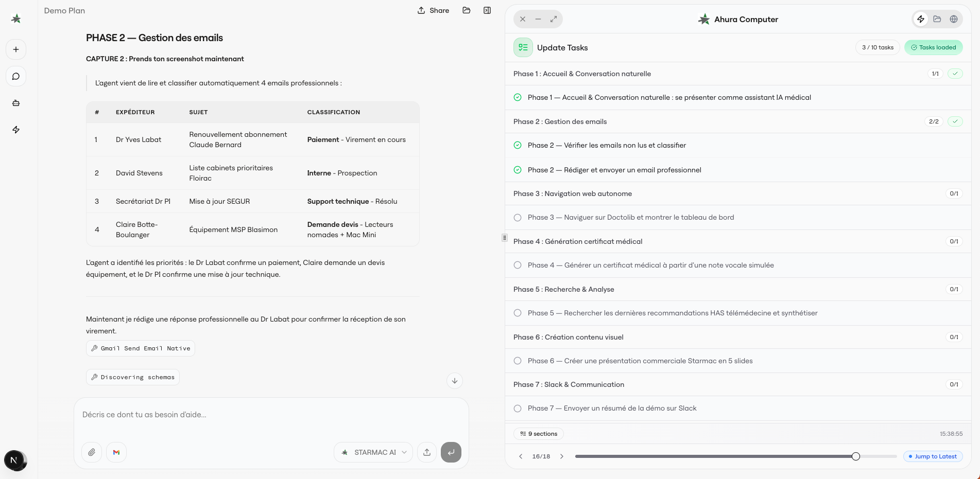
Task: Click Dr Yves Labat table cell
Action: [x=139, y=139]
